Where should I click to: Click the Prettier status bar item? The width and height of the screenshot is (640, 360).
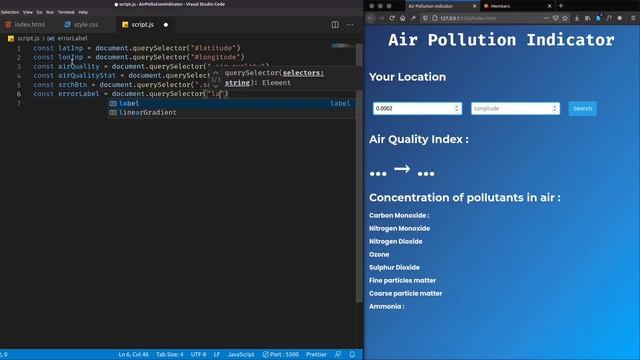click(316, 354)
